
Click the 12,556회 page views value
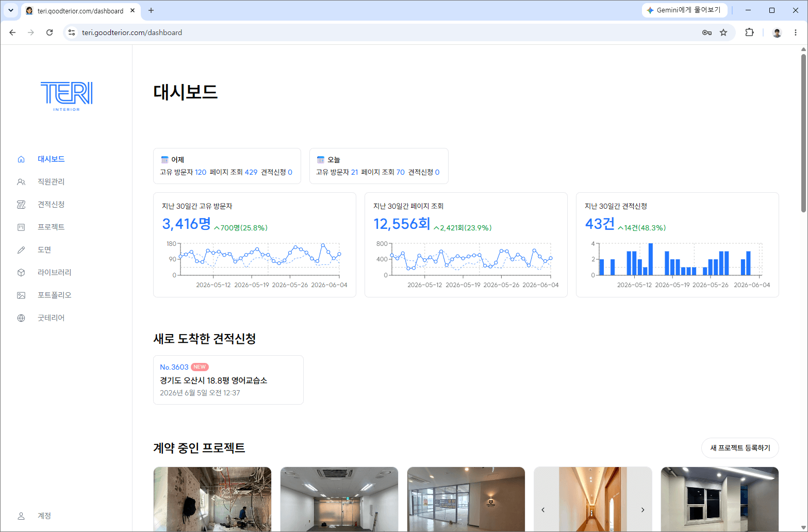tap(402, 224)
